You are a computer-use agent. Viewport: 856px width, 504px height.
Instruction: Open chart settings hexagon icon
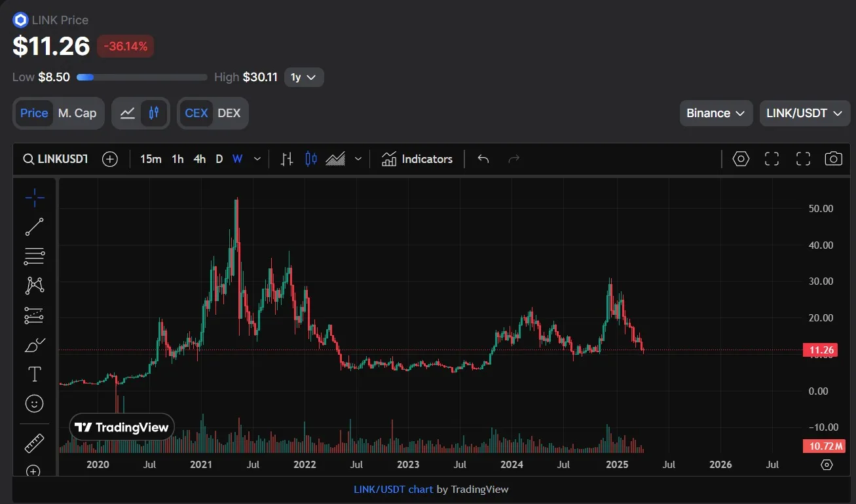pos(741,159)
